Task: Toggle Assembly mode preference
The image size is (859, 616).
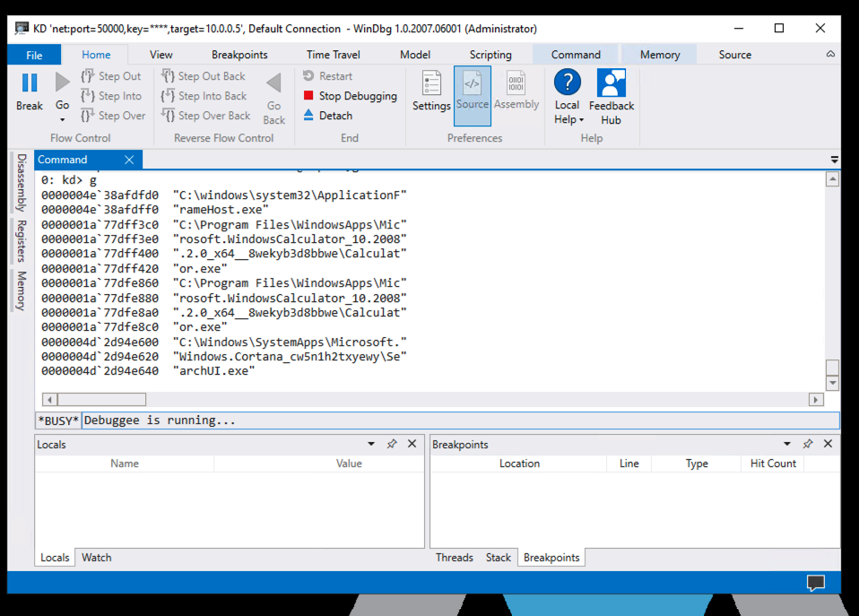Action: tap(516, 91)
